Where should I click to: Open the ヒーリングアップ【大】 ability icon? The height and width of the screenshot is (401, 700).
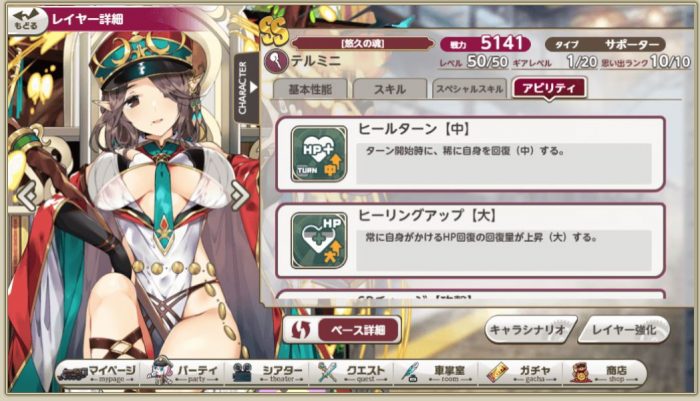click(x=319, y=240)
